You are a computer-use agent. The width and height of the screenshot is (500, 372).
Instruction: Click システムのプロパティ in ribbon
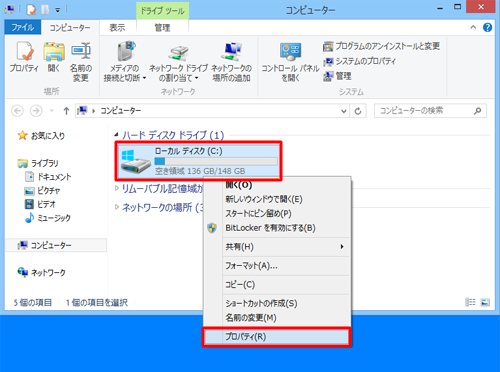[359, 61]
